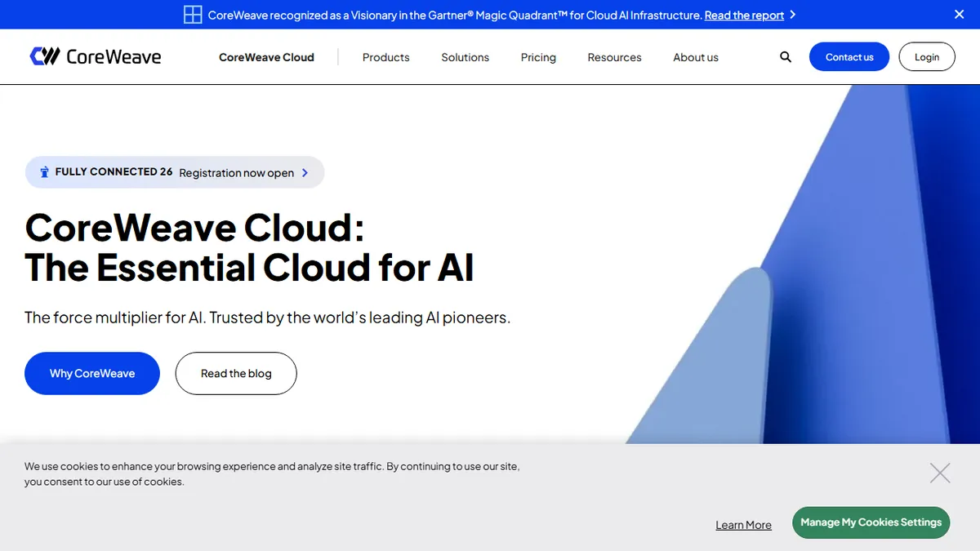Click the grid icon in announcement banner

tap(193, 15)
